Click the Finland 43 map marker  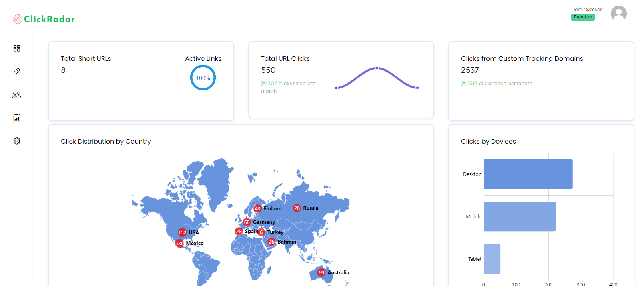click(257, 208)
